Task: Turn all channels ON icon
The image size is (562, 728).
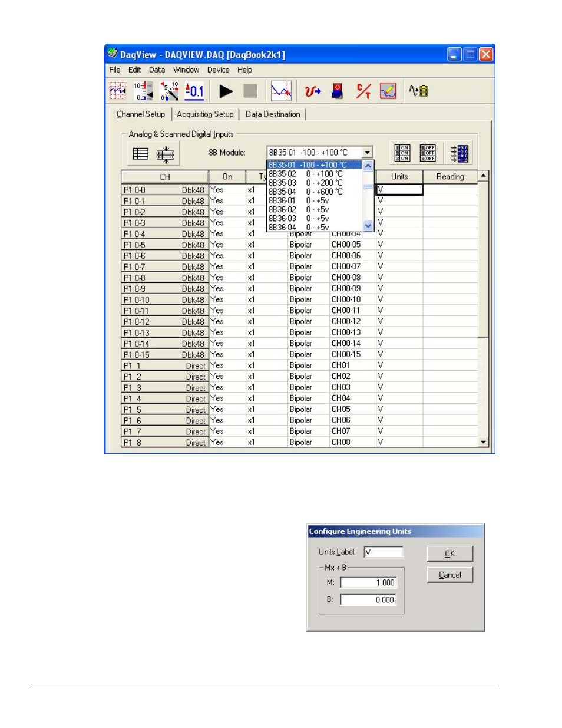Action: point(402,153)
